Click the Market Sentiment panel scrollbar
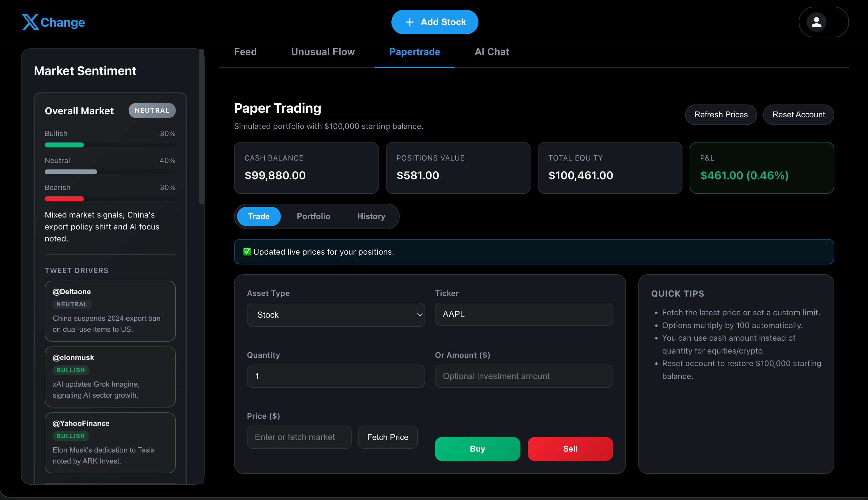The image size is (868, 500). (x=202, y=127)
